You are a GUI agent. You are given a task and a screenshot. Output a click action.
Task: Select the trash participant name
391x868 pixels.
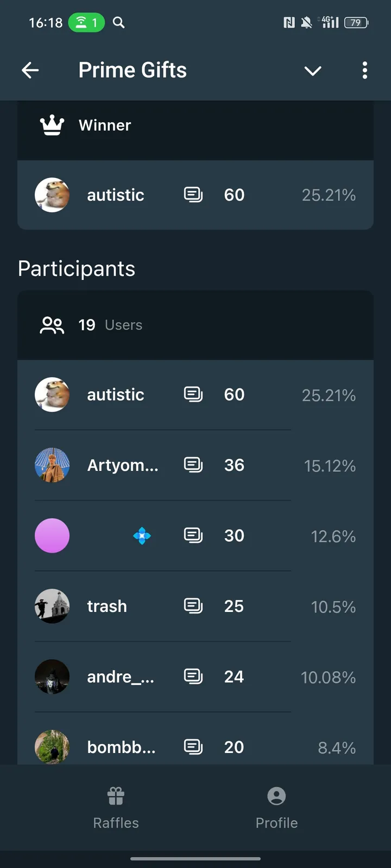tap(107, 606)
